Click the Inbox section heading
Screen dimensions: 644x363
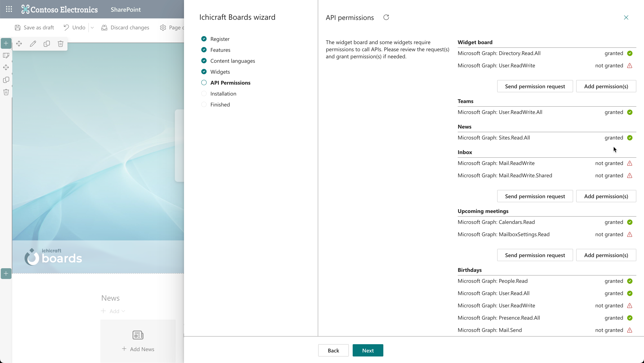(x=465, y=152)
